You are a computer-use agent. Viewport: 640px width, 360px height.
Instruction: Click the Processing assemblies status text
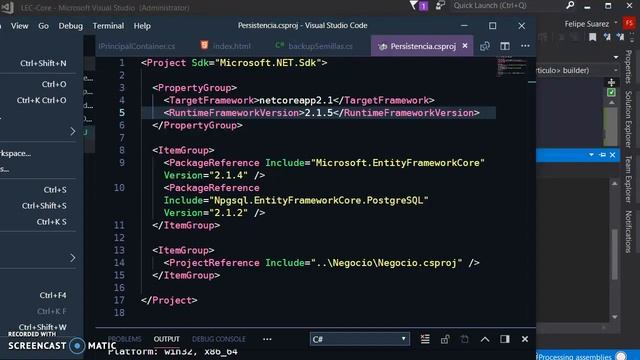(574, 357)
